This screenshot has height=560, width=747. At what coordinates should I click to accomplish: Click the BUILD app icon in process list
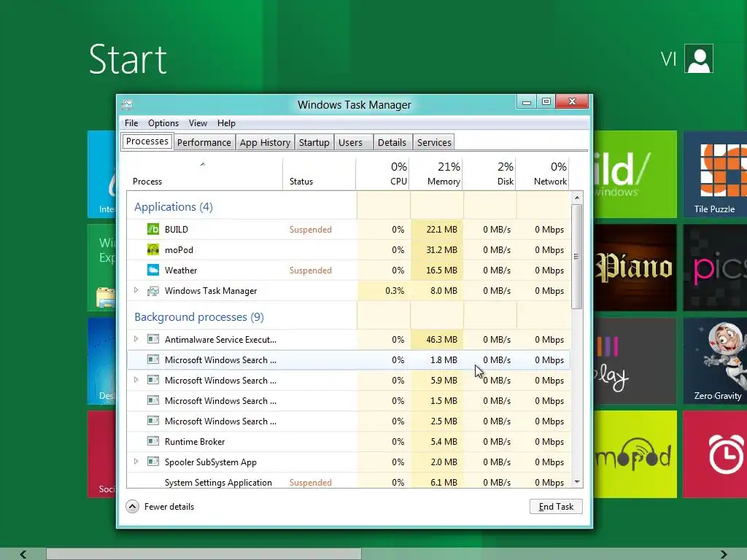[x=153, y=230]
